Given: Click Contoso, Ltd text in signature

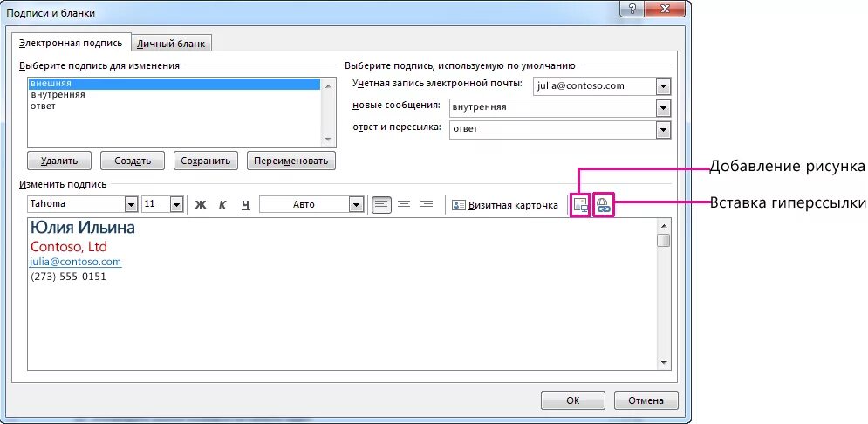Looking at the screenshot, I should pos(69,246).
